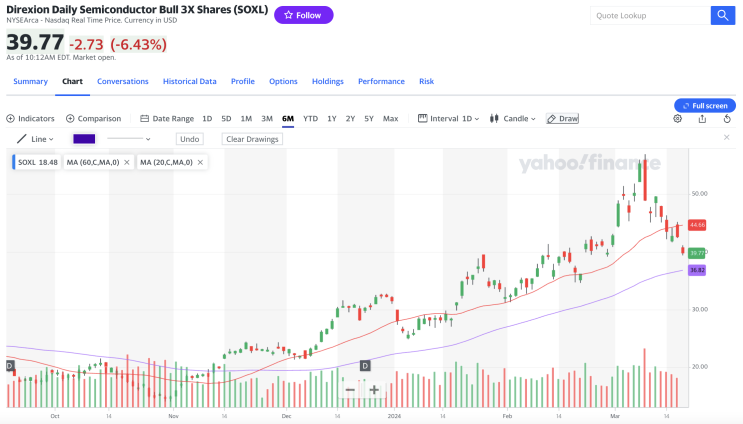Zoom in with the plus button
The height and width of the screenshot is (424, 743).
point(374,390)
